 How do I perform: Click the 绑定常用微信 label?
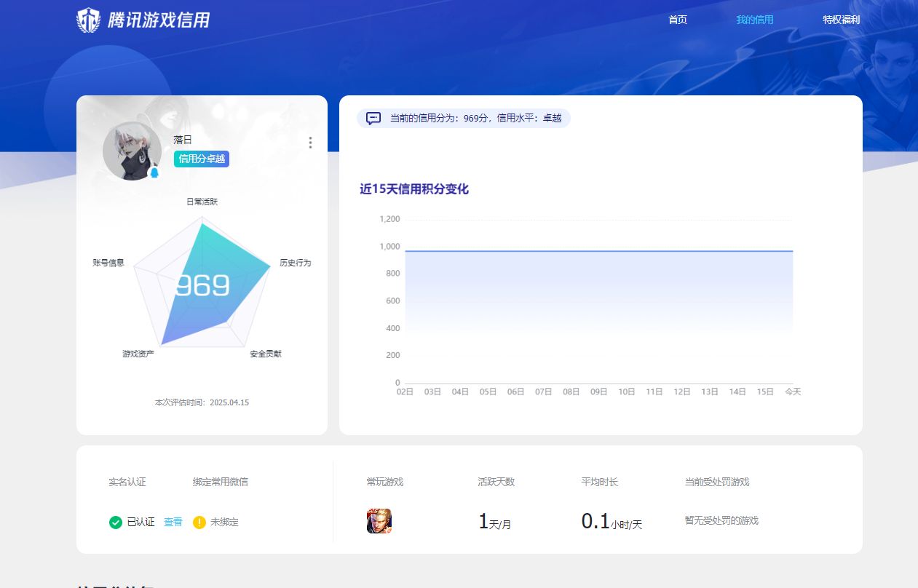pyautogui.click(x=221, y=482)
